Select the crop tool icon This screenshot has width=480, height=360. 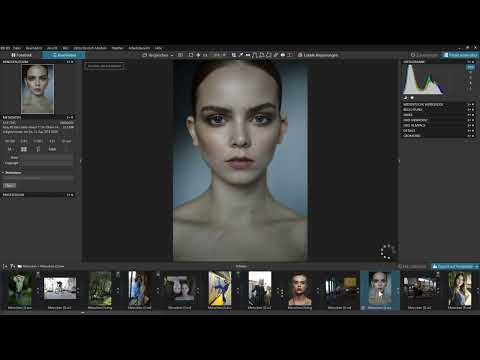click(x=234, y=55)
